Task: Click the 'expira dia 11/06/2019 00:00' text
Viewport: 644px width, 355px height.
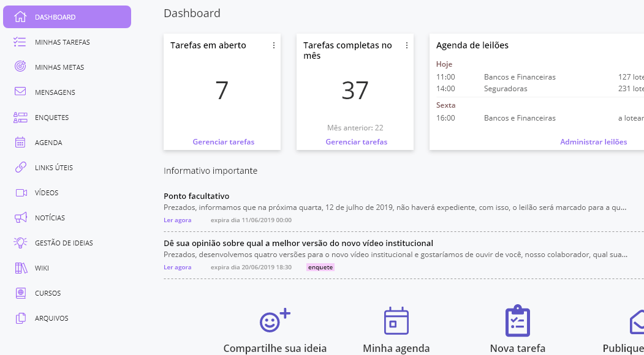Action: [x=251, y=220]
